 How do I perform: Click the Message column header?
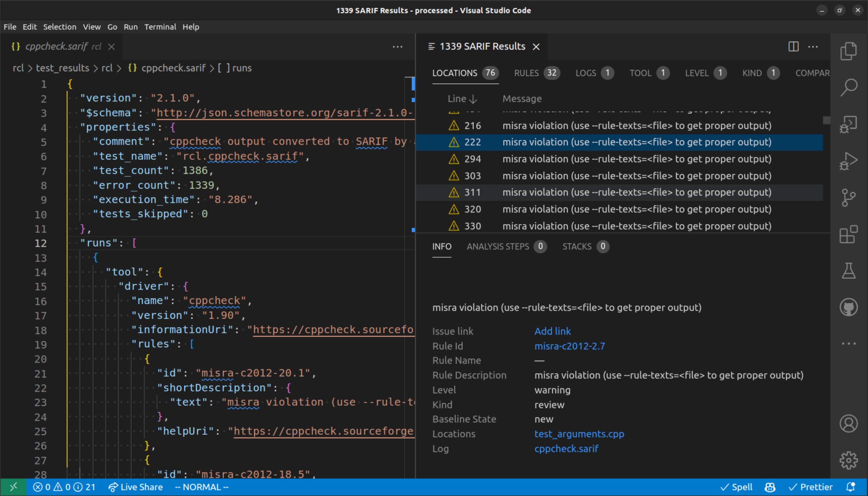522,99
